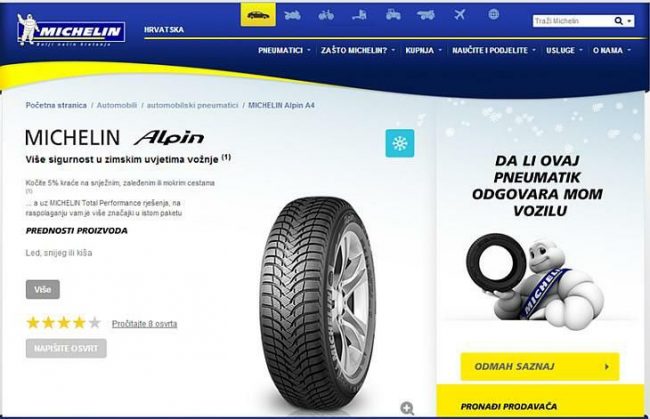Click the four-star rating display
The image size is (650, 419).
click(63, 322)
